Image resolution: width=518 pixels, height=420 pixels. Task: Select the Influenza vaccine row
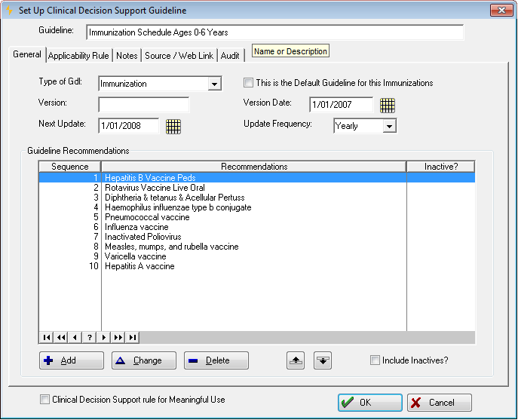click(256, 227)
